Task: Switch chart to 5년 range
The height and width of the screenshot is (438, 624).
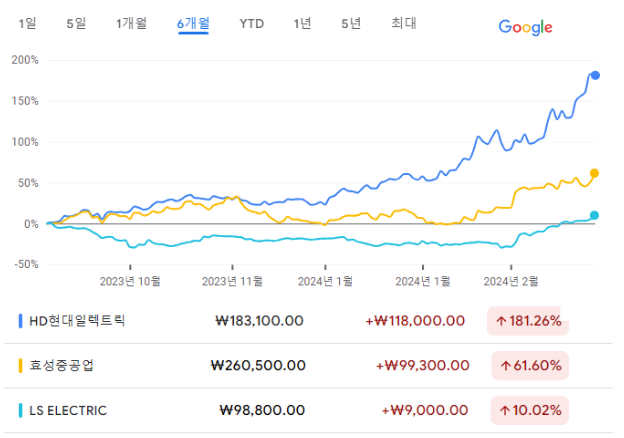Action: pyautogui.click(x=351, y=23)
